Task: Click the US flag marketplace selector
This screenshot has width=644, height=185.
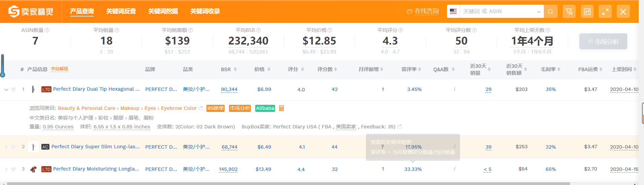Action: (x=453, y=11)
